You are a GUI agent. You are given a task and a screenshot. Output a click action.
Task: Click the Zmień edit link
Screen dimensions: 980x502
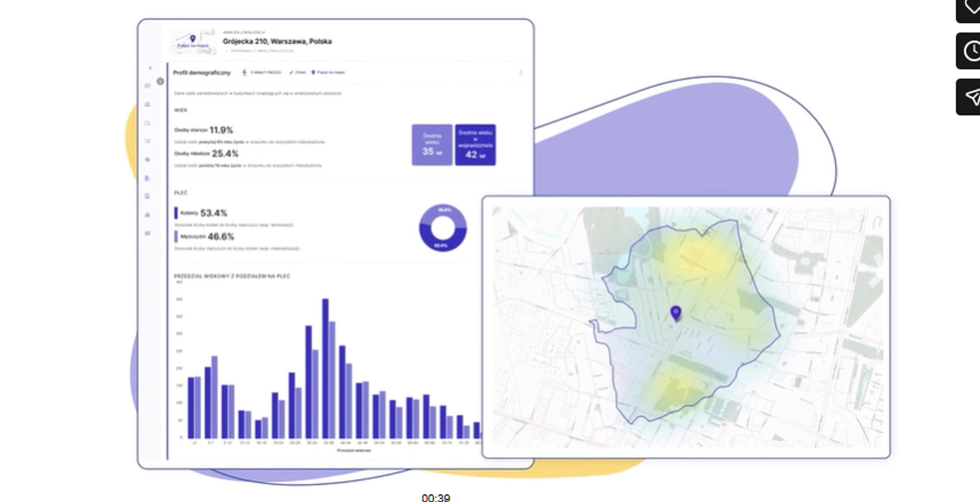[x=298, y=73]
